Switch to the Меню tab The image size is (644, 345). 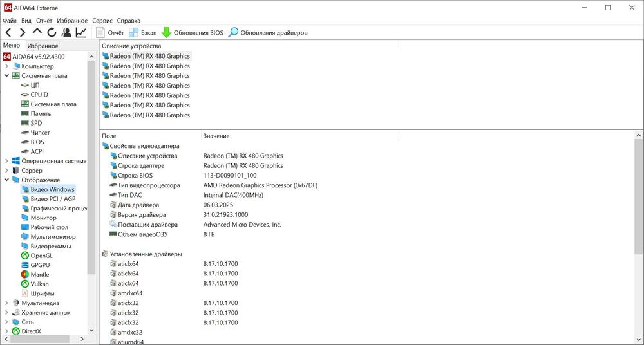12,46
